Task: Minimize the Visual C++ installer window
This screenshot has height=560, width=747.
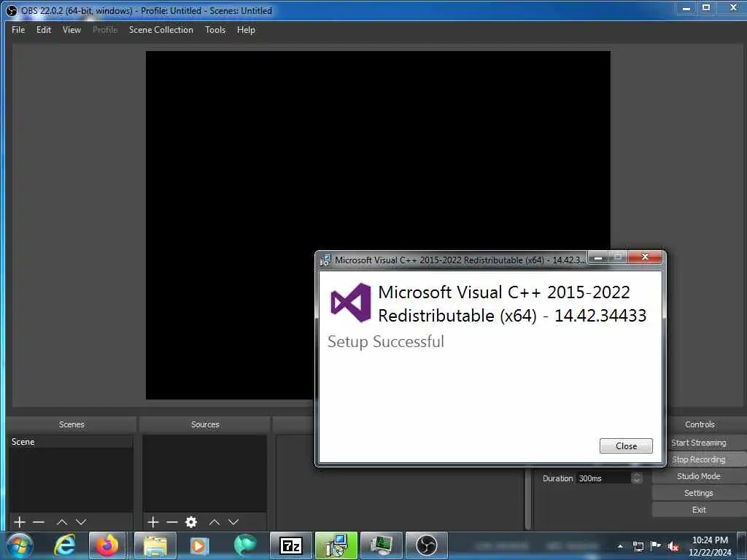Action: pos(598,257)
